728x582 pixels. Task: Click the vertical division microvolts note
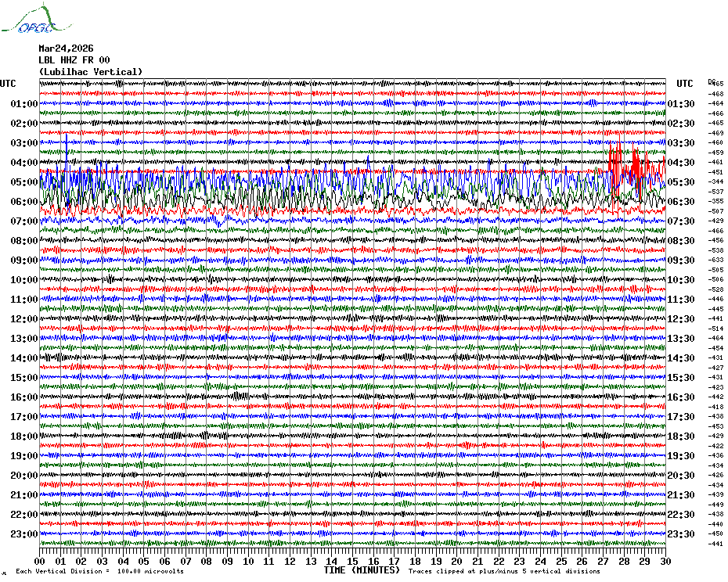click(x=100, y=571)
